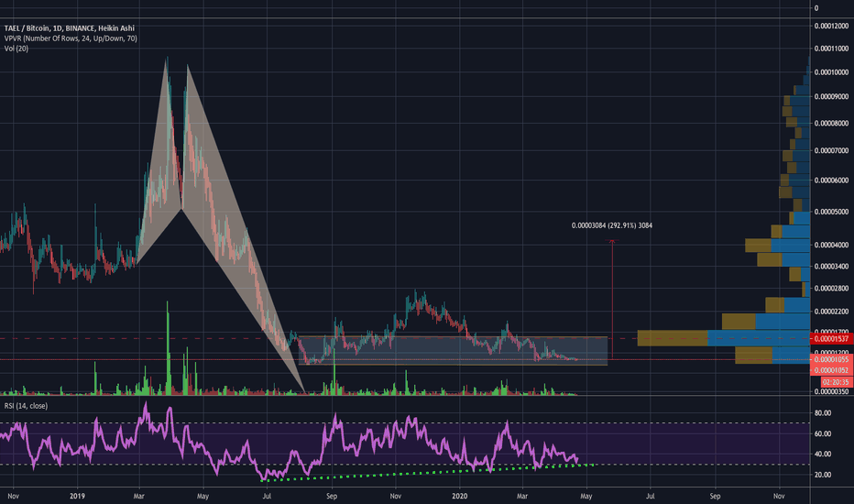Viewport: 854px width, 504px height.
Task: Select the grey consolidation range rectangle
Action: (x=454, y=350)
